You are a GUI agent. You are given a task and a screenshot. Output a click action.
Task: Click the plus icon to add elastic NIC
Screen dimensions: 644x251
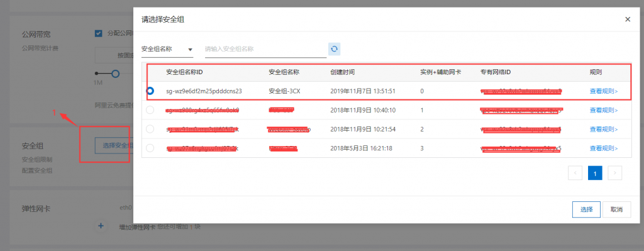point(101,226)
